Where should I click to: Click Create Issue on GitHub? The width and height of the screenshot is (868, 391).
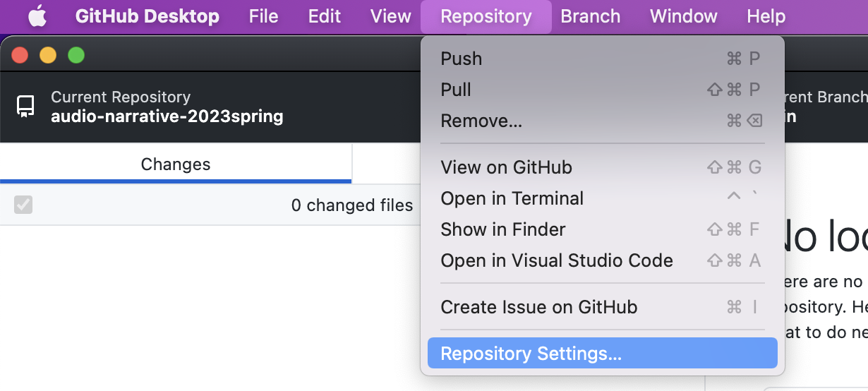click(538, 307)
